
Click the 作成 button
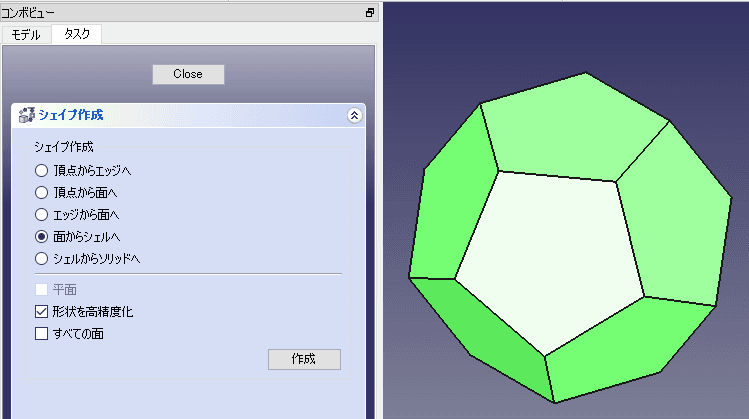point(304,359)
